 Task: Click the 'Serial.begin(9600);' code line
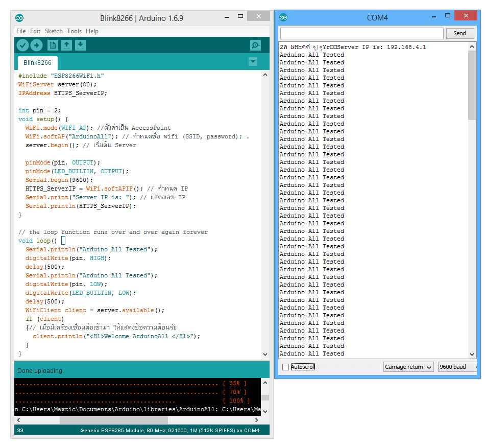pyautogui.click(x=59, y=180)
